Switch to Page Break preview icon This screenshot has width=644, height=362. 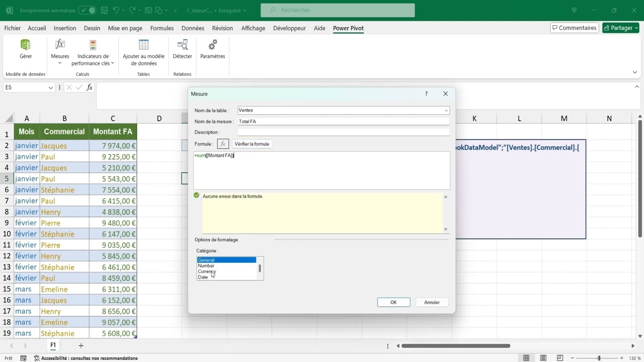(x=561, y=358)
